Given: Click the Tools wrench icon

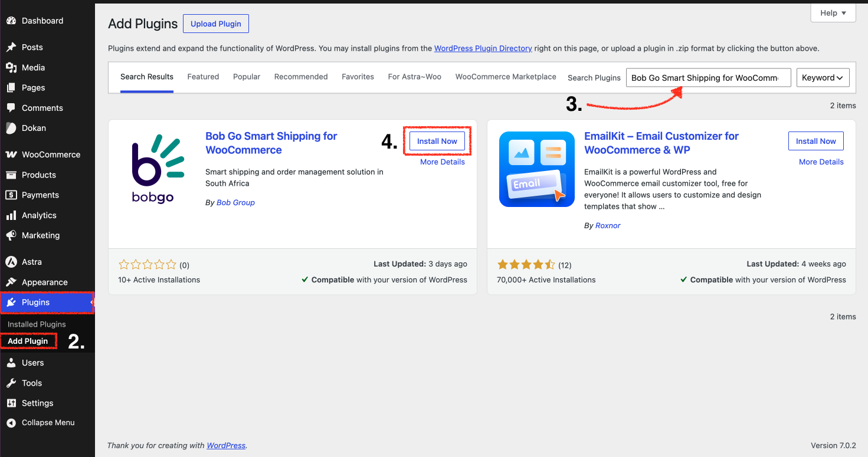Looking at the screenshot, I should click(11, 383).
